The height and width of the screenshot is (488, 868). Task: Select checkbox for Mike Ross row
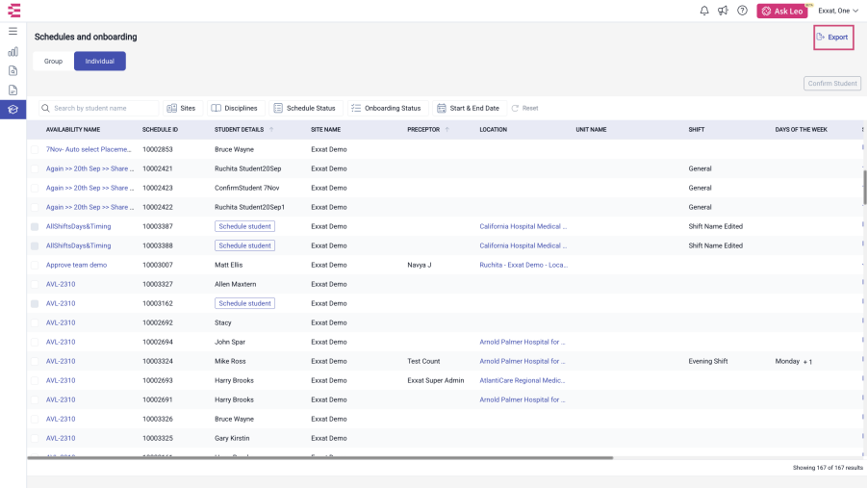coord(35,361)
